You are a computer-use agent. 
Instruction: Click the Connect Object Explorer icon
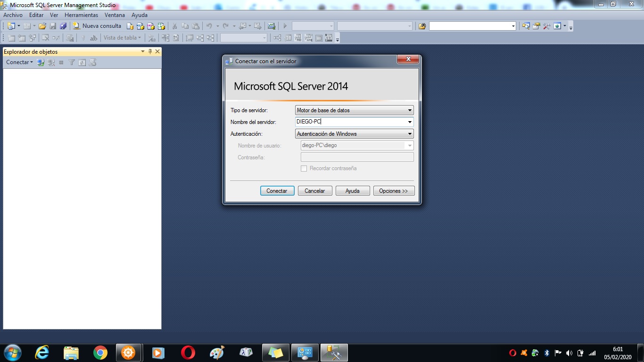(x=41, y=62)
